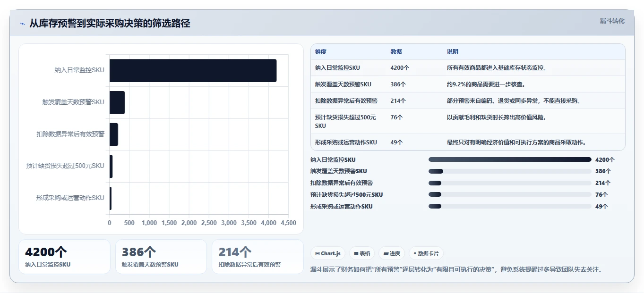
Task: Click the 扣除数据异常后有效预警 progress bar
Action: 510,183
